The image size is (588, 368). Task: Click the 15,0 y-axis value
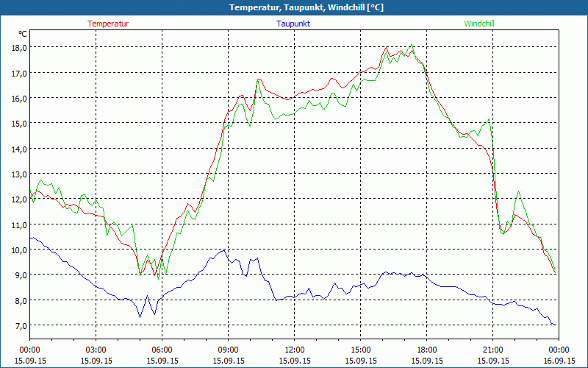point(20,124)
